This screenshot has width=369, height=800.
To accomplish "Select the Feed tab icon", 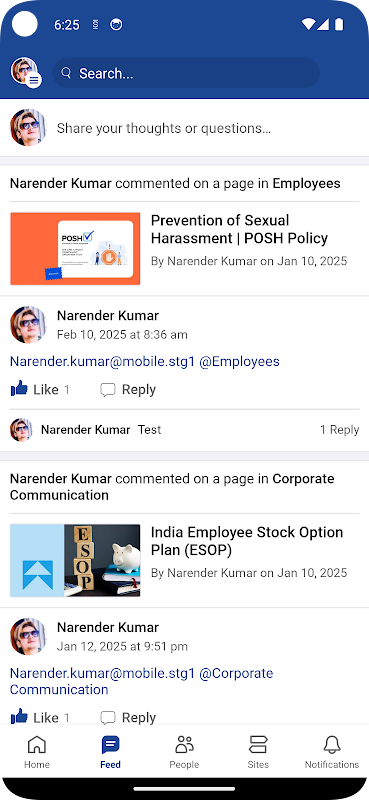I will click(110, 745).
